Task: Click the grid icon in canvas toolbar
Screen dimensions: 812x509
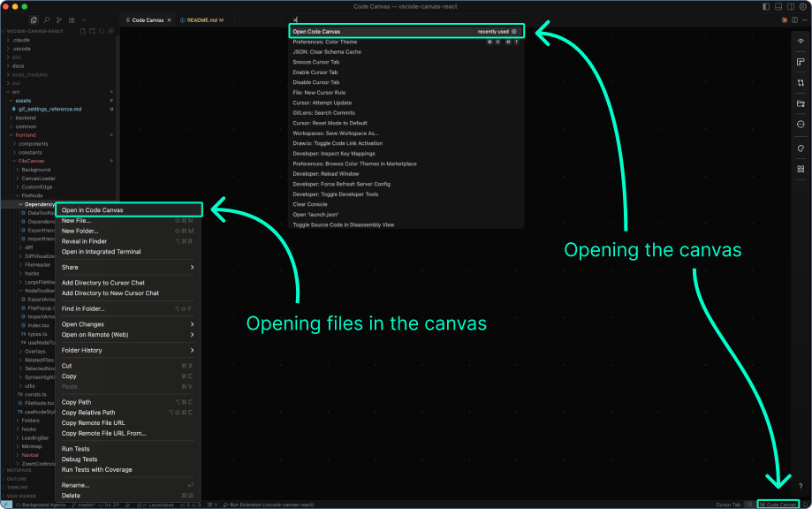Action: [x=801, y=169]
